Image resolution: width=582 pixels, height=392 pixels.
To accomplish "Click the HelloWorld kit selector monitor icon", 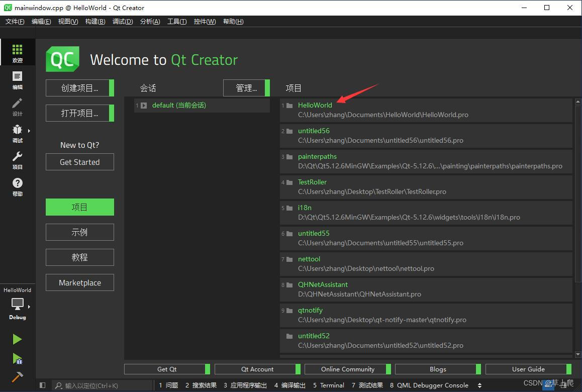I will [x=18, y=304].
